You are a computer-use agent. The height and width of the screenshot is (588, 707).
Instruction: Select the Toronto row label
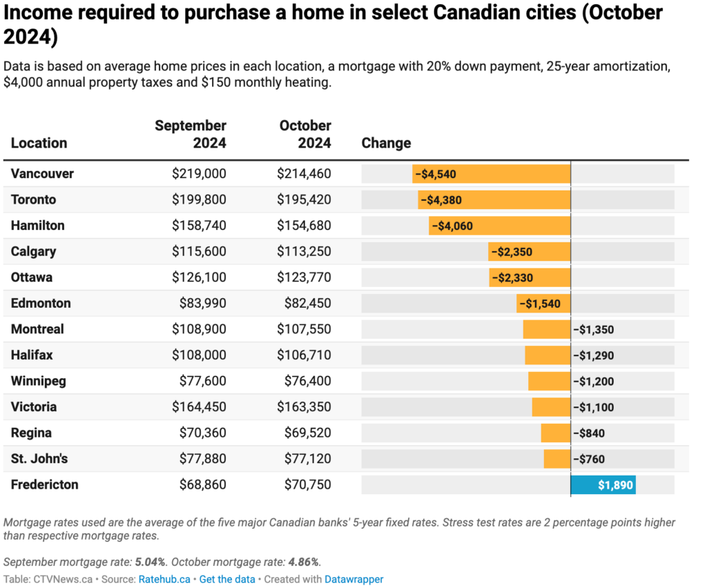[x=34, y=199]
